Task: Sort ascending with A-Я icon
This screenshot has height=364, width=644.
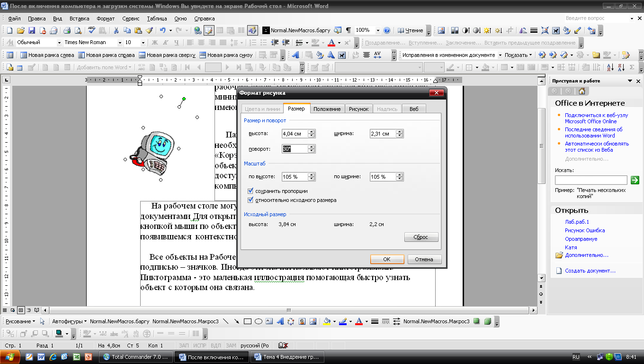Action: 610,67
